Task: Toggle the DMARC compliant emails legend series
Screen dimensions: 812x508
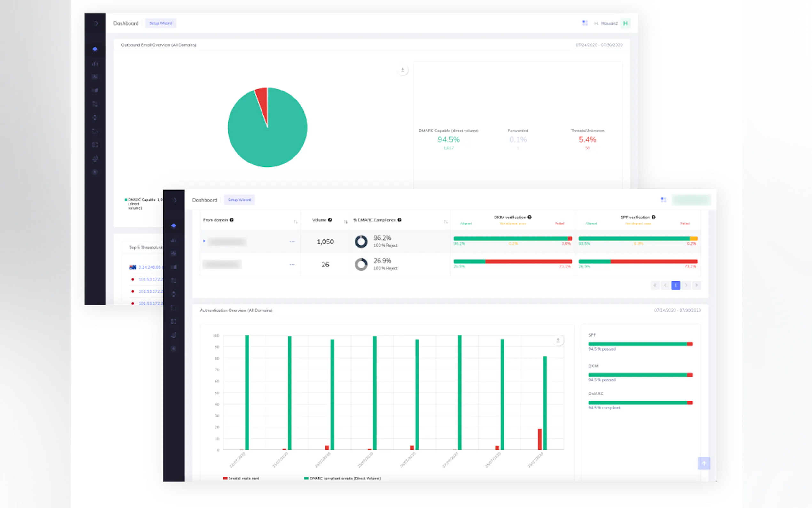Action: click(342, 478)
